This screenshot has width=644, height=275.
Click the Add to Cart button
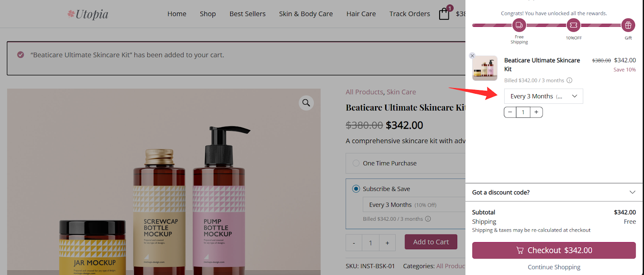(431, 242)
